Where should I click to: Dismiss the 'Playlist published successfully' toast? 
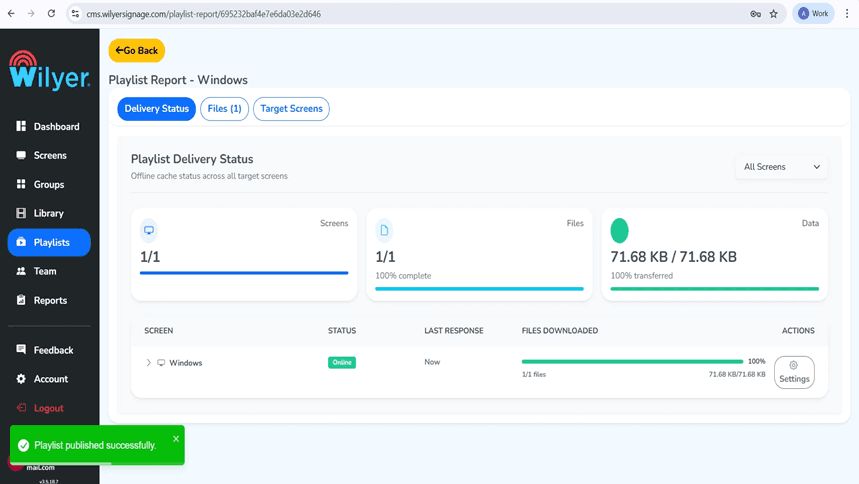pos(176,439)
